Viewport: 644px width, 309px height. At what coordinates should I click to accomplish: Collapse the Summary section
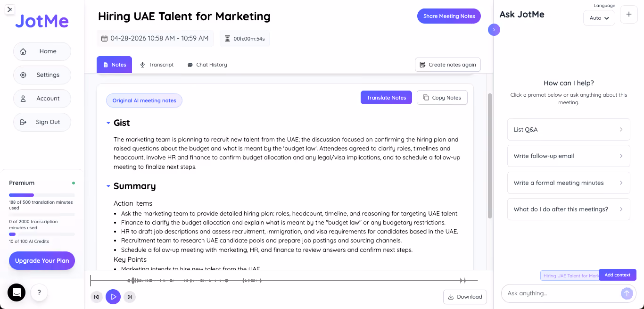(108, 186)
